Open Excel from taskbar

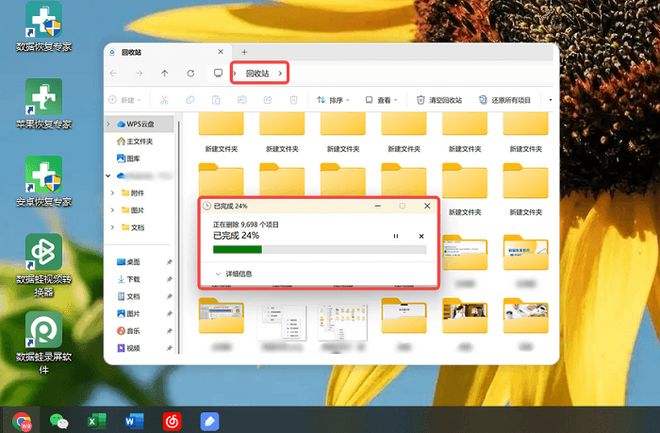97,421
